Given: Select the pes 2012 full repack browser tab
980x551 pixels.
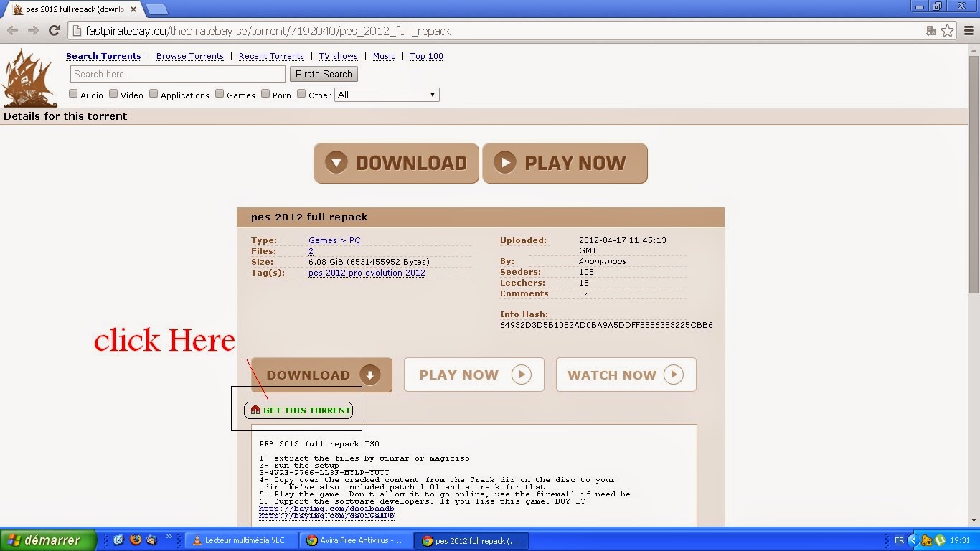Looking at the screenshot, I should (74, 9).
